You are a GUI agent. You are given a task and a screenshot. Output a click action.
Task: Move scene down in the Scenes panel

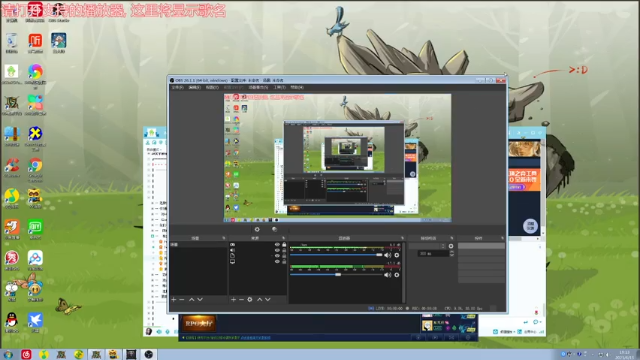coord(200,300)
